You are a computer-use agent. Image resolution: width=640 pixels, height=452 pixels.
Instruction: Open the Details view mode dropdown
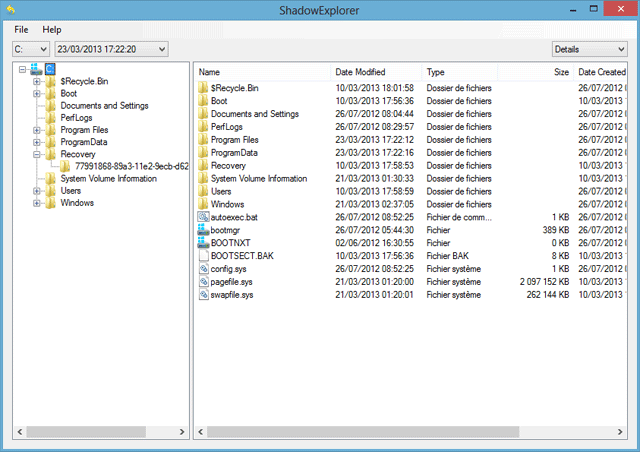[589, 49]
